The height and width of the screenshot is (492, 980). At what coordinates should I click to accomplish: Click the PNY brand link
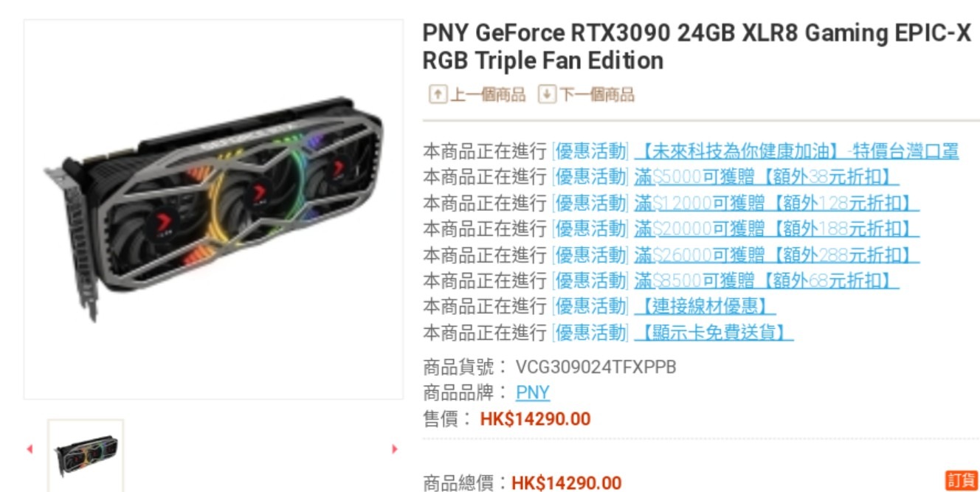tap(533, 392)
